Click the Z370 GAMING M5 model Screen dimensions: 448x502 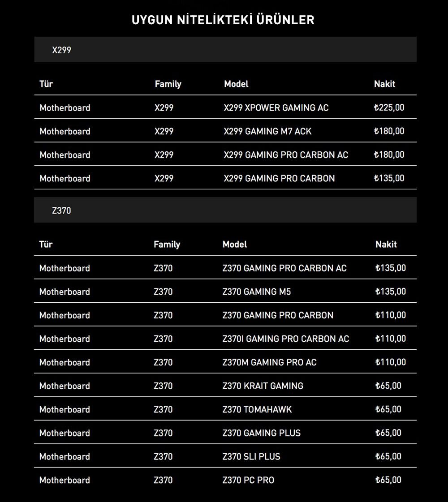[257, 292]
